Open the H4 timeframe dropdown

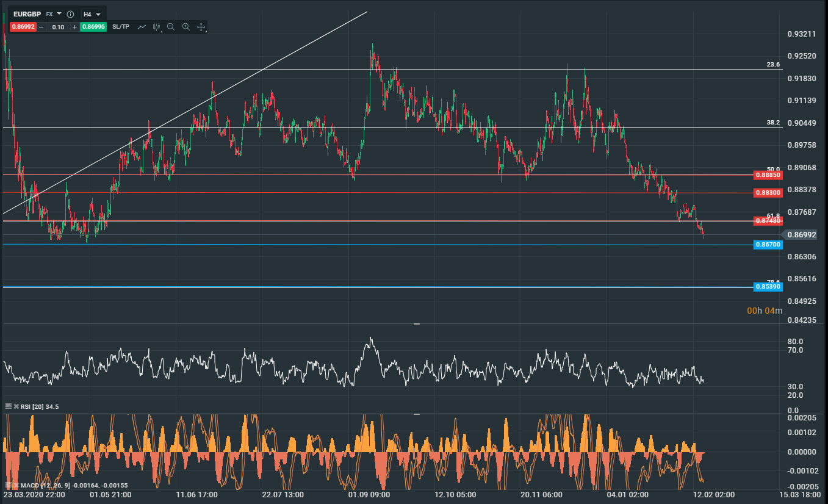click(92, 13)
